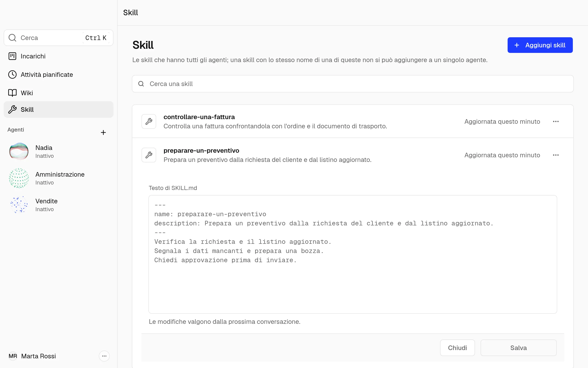Select agent name Amministrazione

(x=60, y=175)
